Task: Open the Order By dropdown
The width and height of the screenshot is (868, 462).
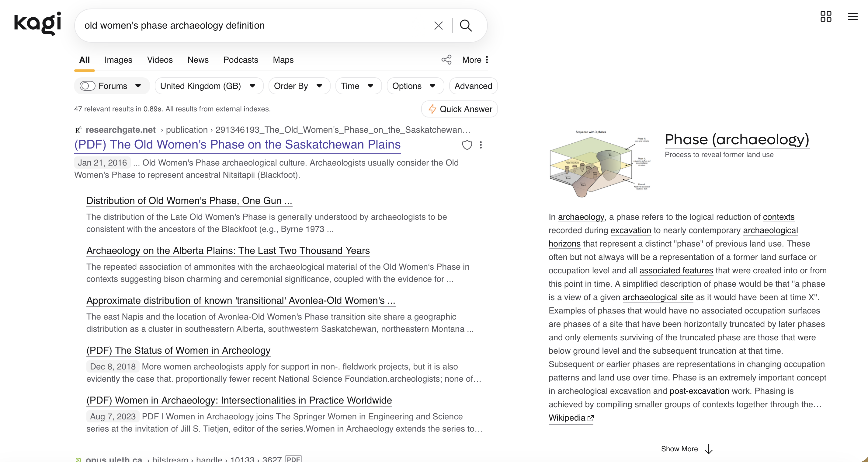Action: [299, 86]
